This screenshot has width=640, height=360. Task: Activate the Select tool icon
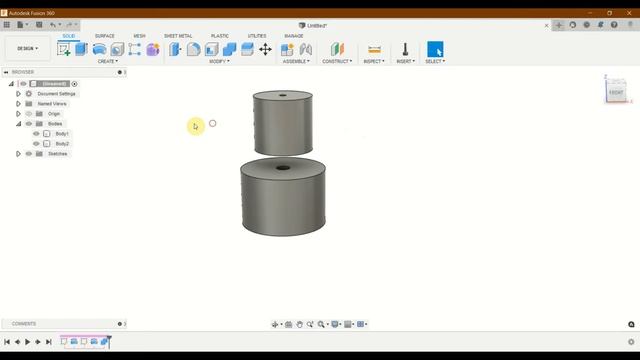(435, 49)
